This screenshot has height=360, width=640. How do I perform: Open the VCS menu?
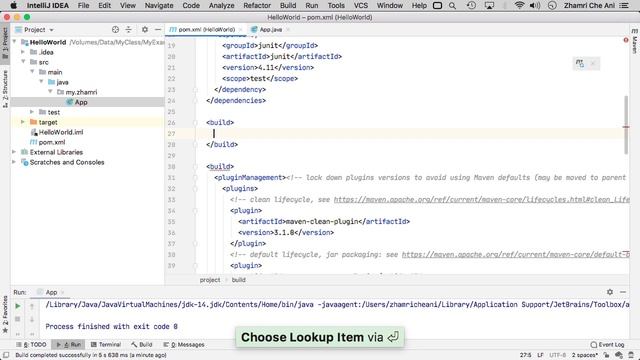[x=360, y=6]
